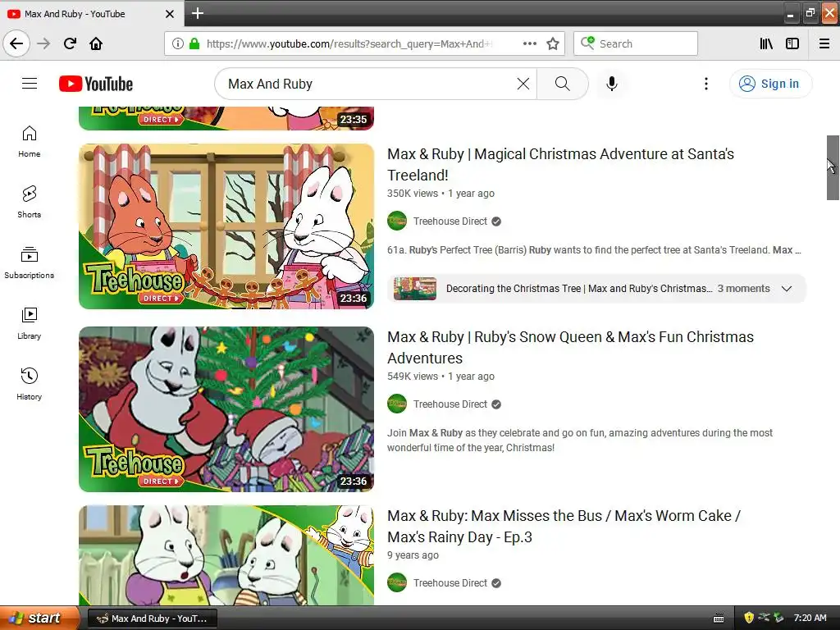Open History from the sidebar

[30, 384]
